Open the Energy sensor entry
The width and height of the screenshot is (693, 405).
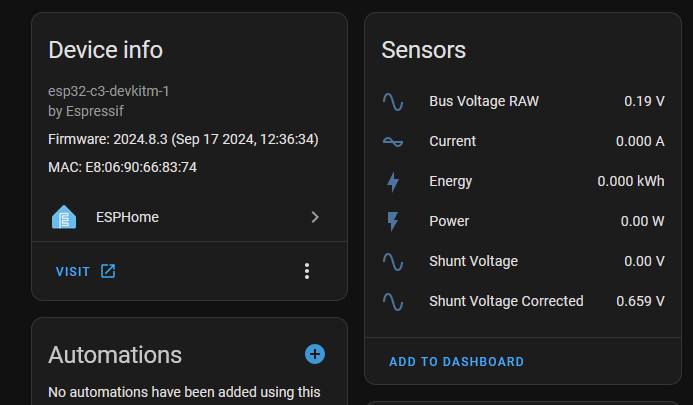[x=451, y=181]
